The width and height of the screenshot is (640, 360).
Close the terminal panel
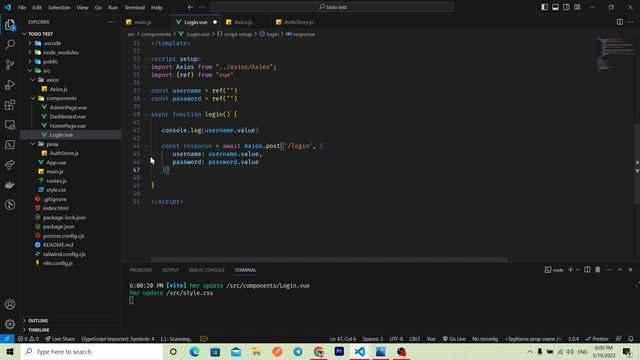(x=630, y=270)
